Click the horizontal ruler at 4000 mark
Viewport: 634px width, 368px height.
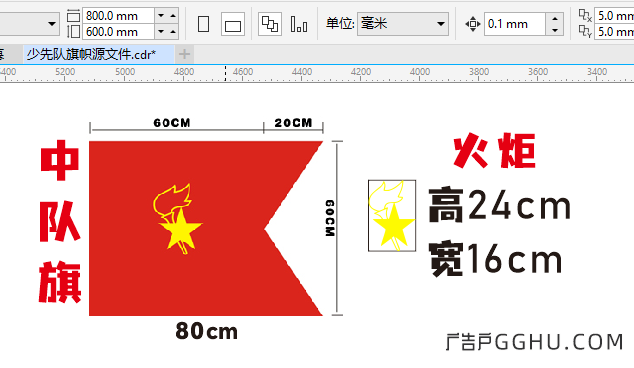pos(420,72)
